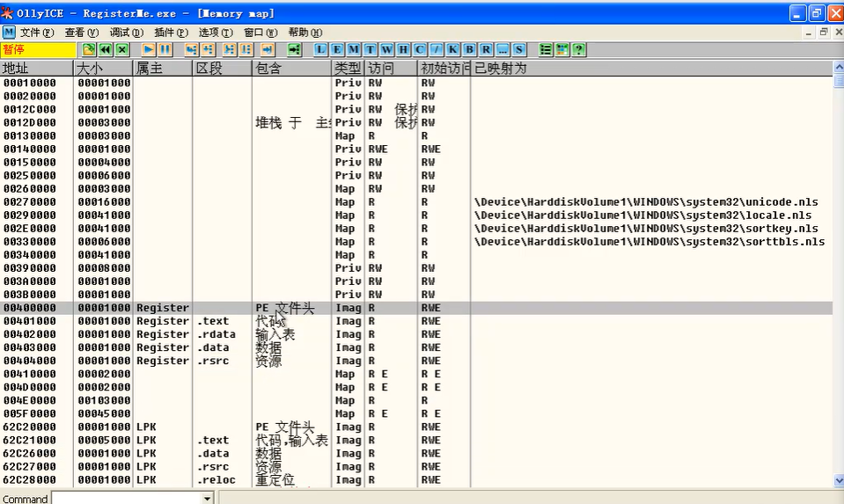
Task: Click the 地址 column header
Action: pyautogui.click(x=37, y=69)
